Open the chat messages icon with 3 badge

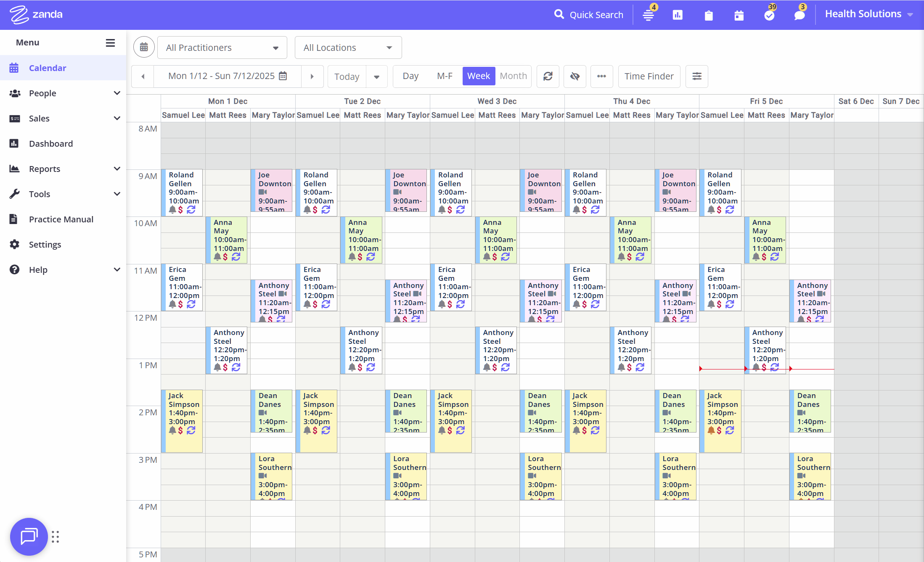tap(799, 15)
